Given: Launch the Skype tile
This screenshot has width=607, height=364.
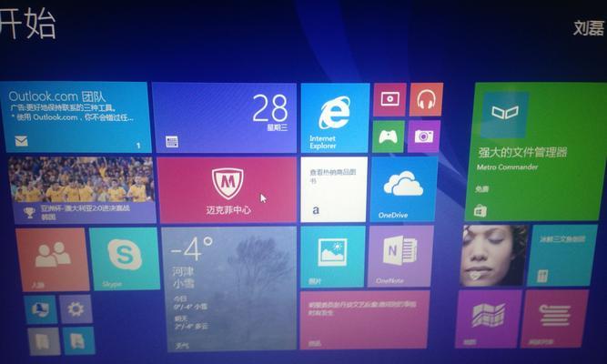Looking at the screenshot, I should coord(125,258).
